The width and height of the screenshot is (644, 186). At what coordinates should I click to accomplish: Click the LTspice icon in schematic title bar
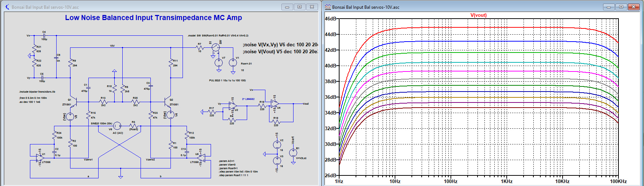pyautogui.click(x=7, y=7)
